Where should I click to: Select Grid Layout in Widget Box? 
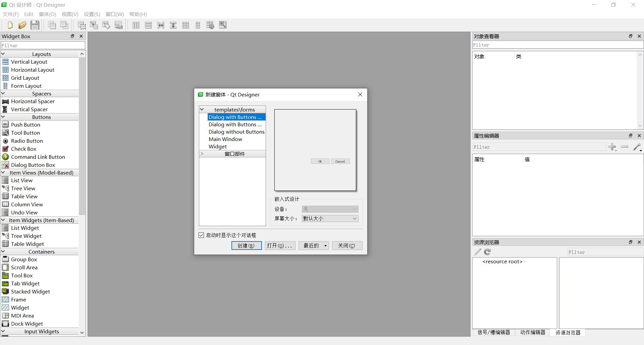coord(25,78)
